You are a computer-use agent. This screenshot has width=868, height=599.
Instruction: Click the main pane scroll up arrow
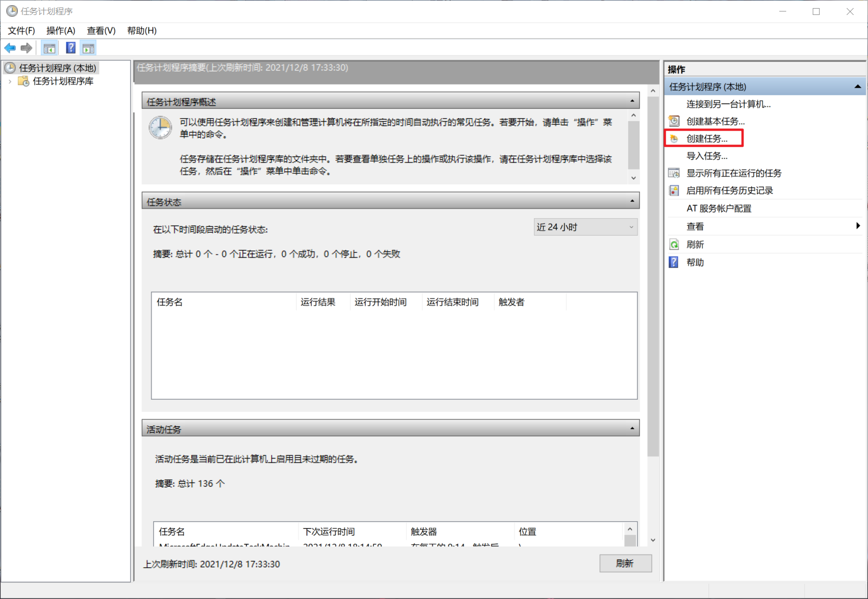(x=653, y=91)
